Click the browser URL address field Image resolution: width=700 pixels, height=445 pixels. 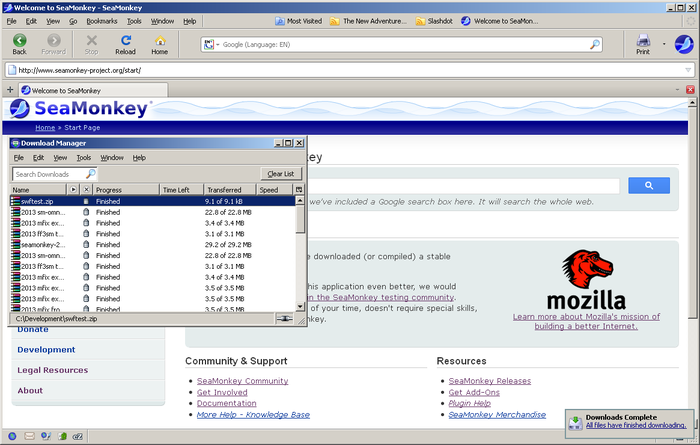348,70
